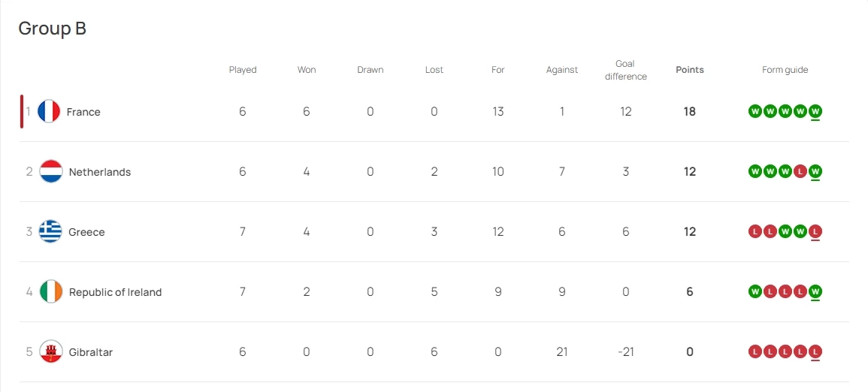The image size is (868, 392).
Task: Click the Gibraltar flag icon
Action: coord(51,352)
